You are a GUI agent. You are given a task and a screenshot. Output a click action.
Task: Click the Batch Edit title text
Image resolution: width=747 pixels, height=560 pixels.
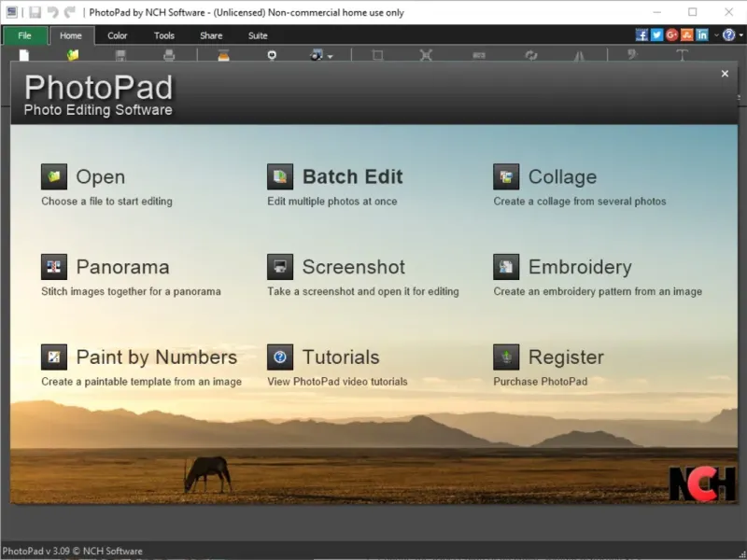pyautogui.click(x=352, y=176)
